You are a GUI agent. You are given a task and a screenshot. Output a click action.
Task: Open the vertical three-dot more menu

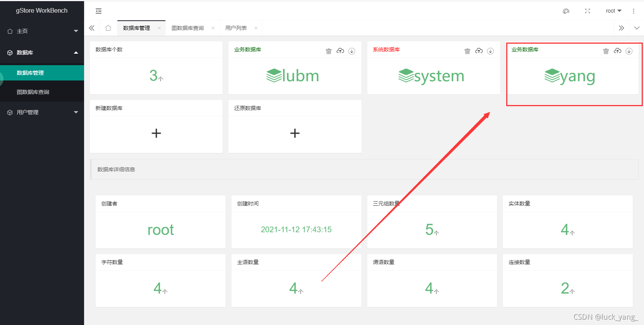point(633,11)
